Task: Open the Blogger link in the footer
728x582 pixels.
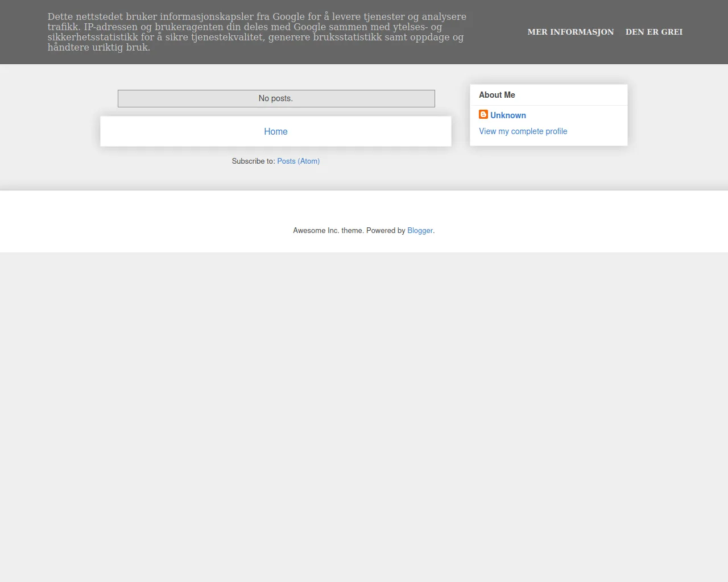Action: pos(420,231)
